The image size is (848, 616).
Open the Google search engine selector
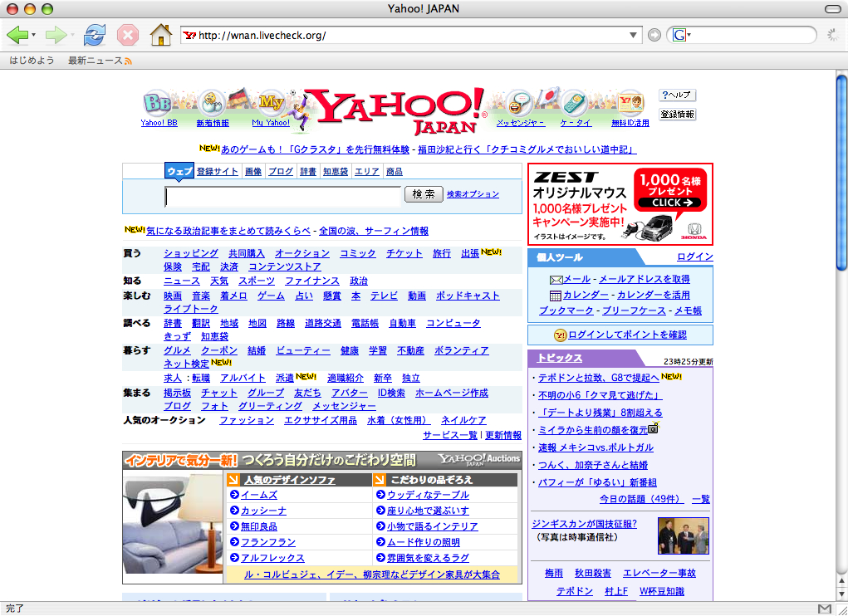click(x=681, y=36)
